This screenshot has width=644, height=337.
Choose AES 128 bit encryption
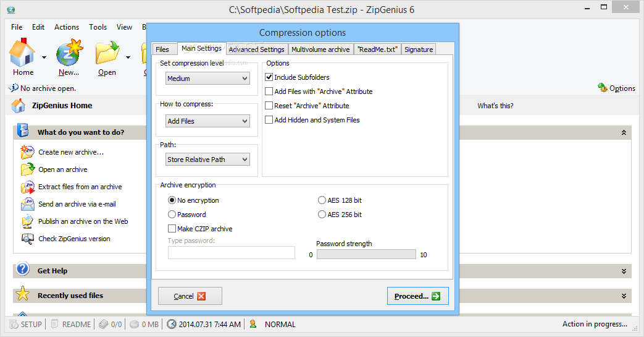(x=322, y=200)
